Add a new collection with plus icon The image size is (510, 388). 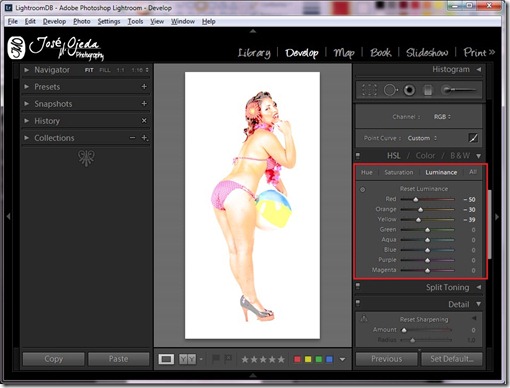144,138
